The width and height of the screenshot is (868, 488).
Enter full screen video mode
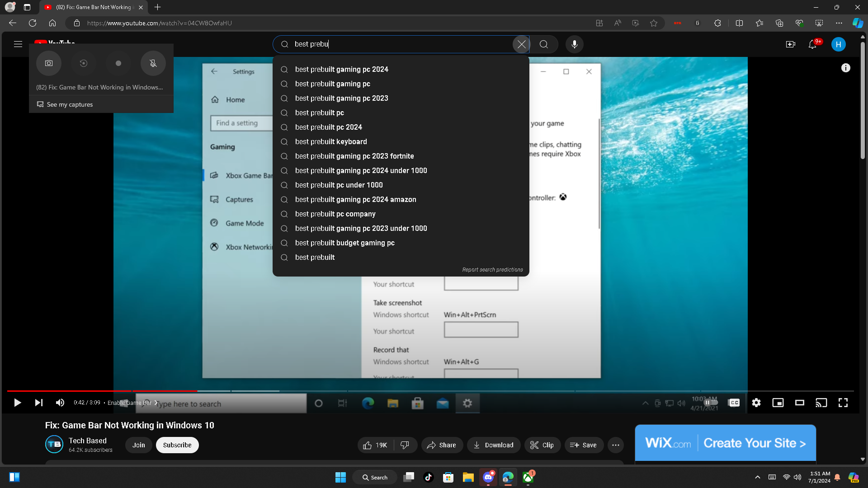[843, 403]
